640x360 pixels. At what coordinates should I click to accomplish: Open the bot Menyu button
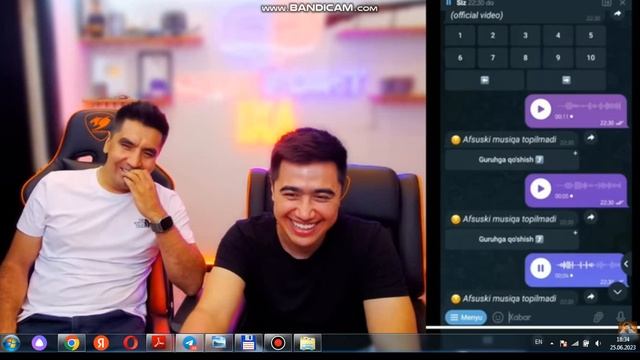click(x=466, y=317)
